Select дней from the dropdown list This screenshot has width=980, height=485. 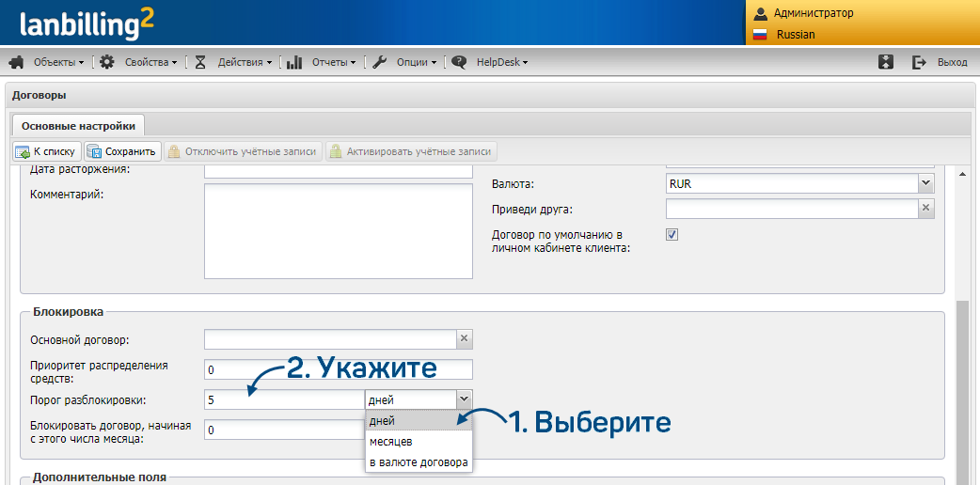419,421
